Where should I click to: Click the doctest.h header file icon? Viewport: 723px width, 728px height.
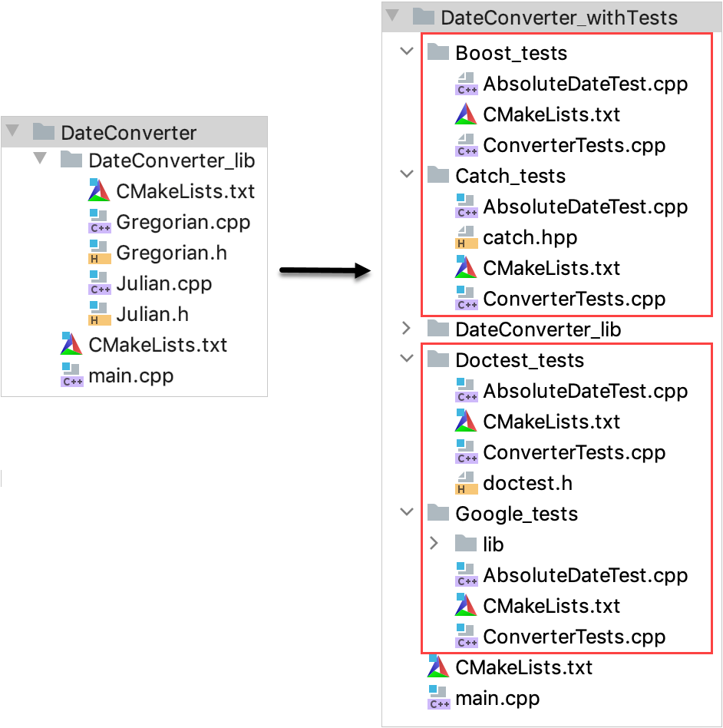tap(467, 483)
